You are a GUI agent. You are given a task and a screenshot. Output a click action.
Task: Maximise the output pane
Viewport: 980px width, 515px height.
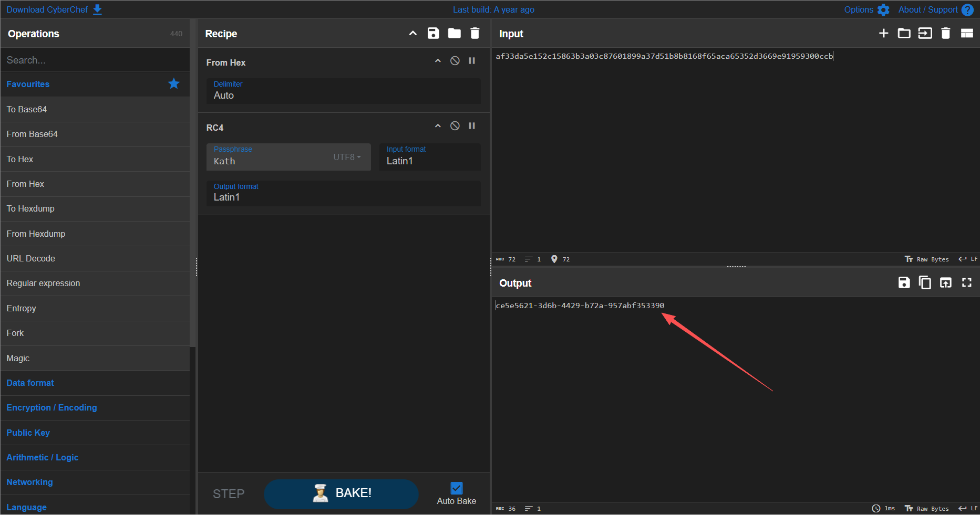click(966, 283)
